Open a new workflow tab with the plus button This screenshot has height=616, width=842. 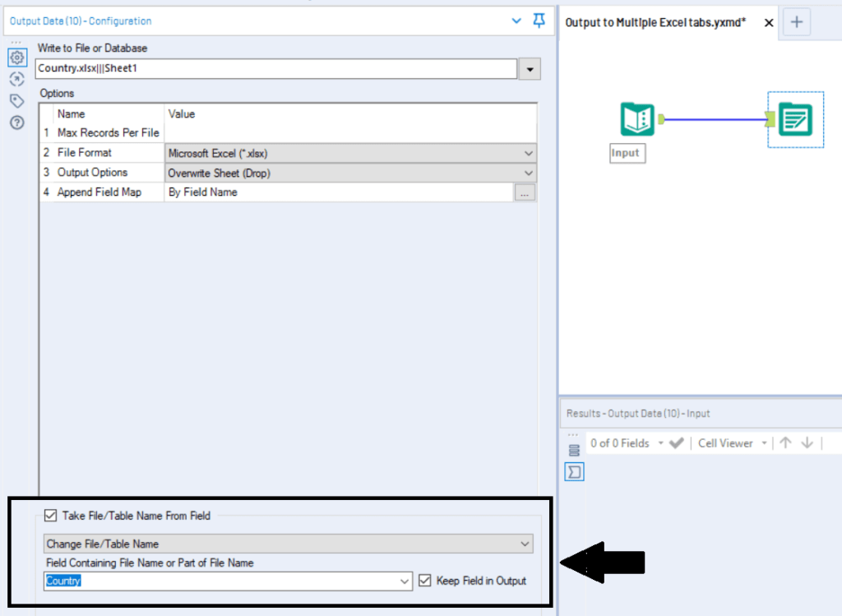point(795,21)
